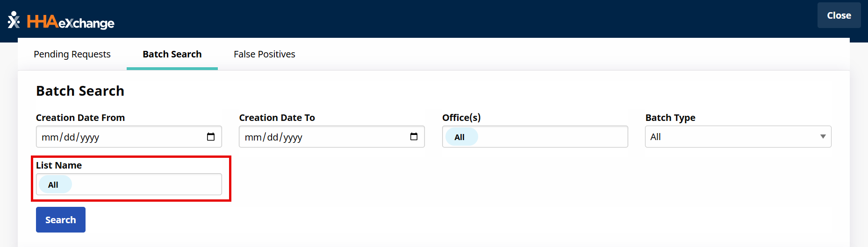Open the Creation Date To calendar picker
The width and height of the screenshot is (868, 247).
coord(414,137)
